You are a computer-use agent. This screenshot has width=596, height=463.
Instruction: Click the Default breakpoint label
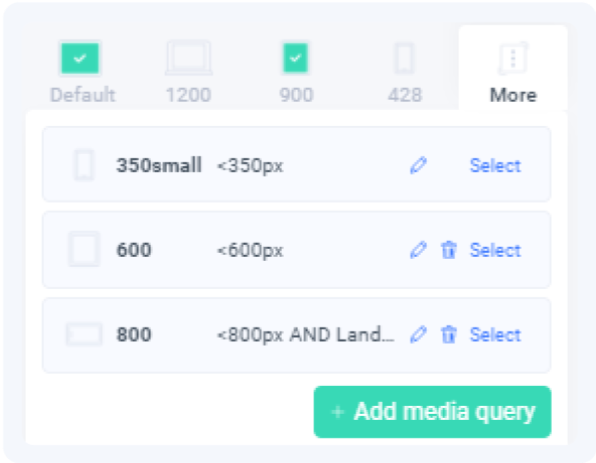(82, 95)
